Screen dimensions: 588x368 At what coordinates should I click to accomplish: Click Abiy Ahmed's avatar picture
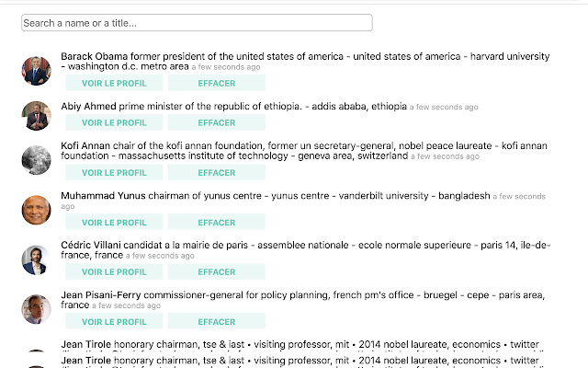point(36,115)
